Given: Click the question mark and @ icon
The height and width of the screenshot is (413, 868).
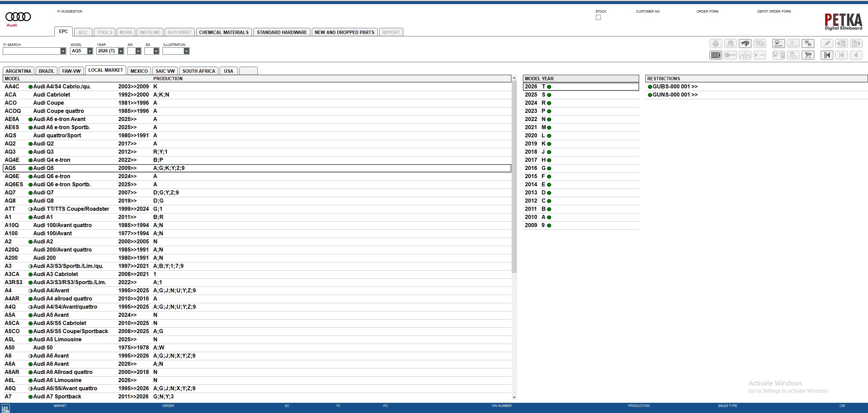Looking at the screenshot, I should pyautogui.click(x=760, y=44).
